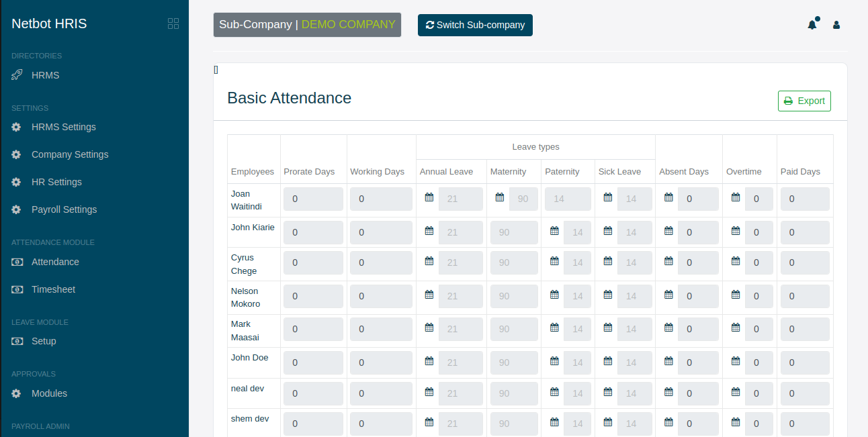
Task: Toggle the sidebar grid icon
Action: (173, 23)
